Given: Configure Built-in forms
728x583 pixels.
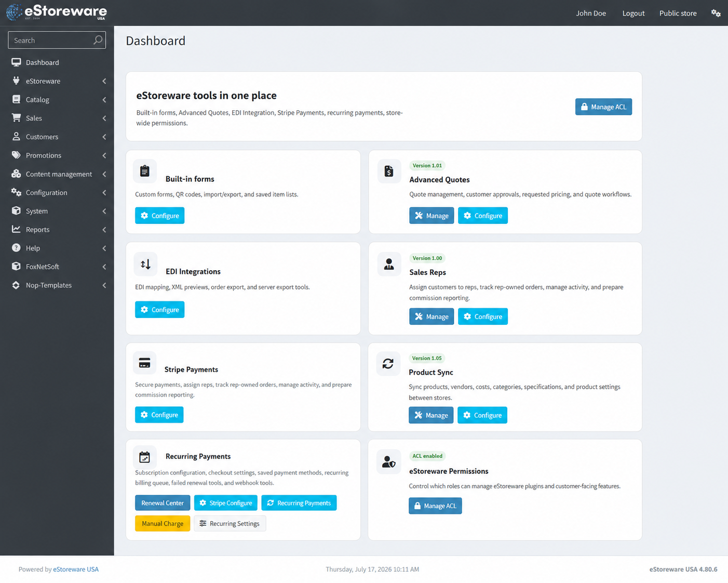Looking at the screenshot, I should coord(159,216).
